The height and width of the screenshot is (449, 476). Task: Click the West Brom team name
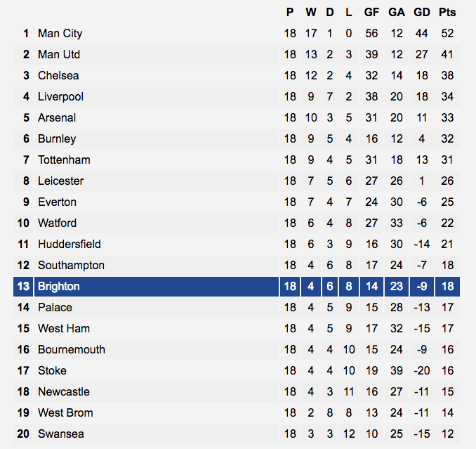point(65,412)
